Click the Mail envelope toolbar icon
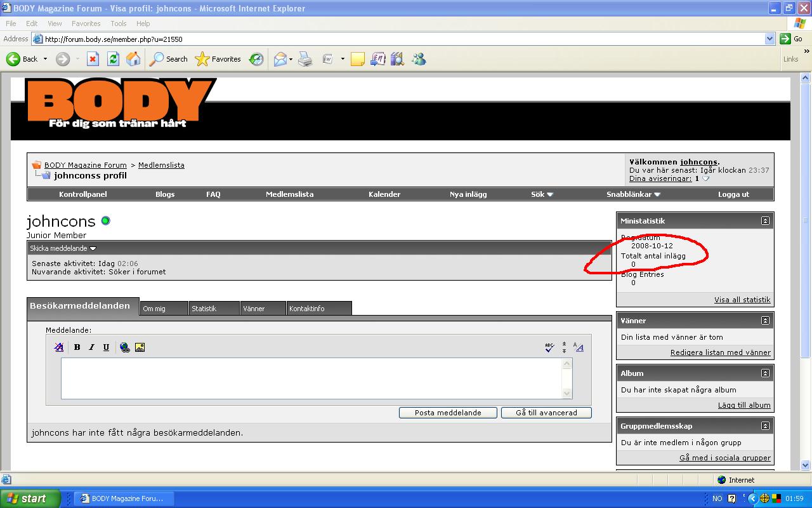 click(280, 59)
